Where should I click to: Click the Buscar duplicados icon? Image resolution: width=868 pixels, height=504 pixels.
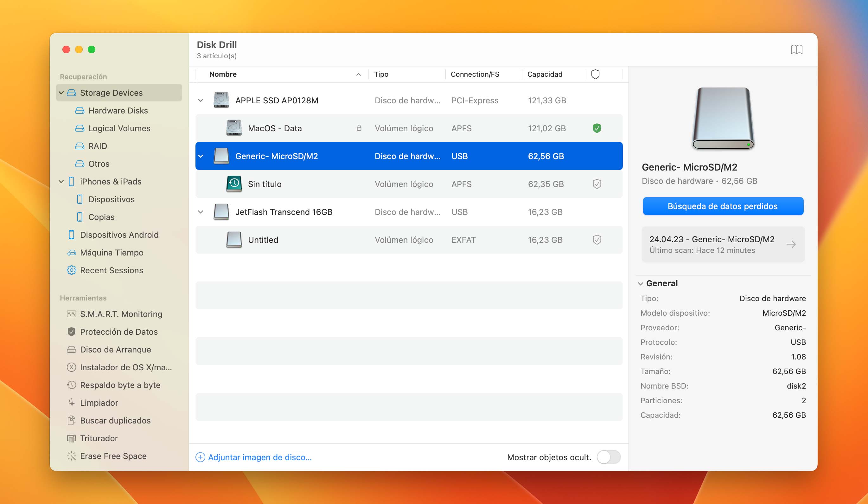coord(71,420)
